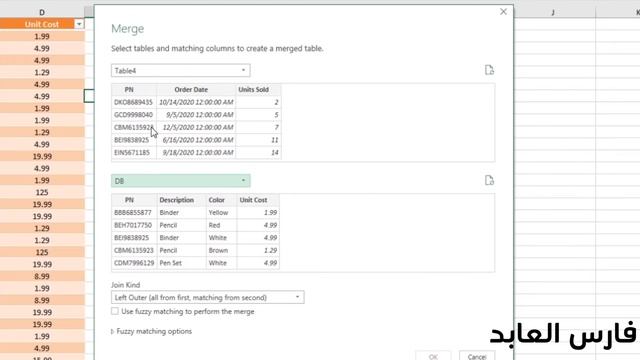Select column D header in worksheet
The height and width of the screenshot is (360, 640).
[42, 12]
